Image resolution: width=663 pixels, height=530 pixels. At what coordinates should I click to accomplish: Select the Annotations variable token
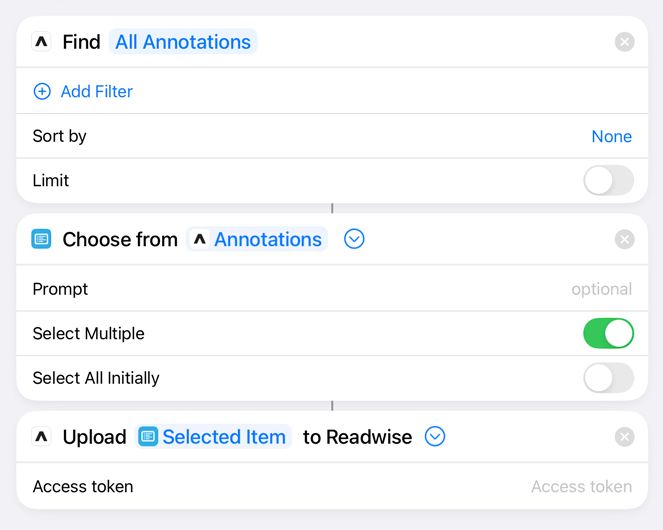(x=257, y=239)
